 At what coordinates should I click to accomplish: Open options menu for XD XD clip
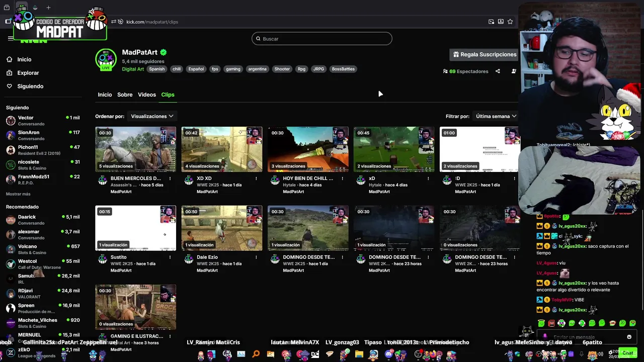[x=256, y=178]
